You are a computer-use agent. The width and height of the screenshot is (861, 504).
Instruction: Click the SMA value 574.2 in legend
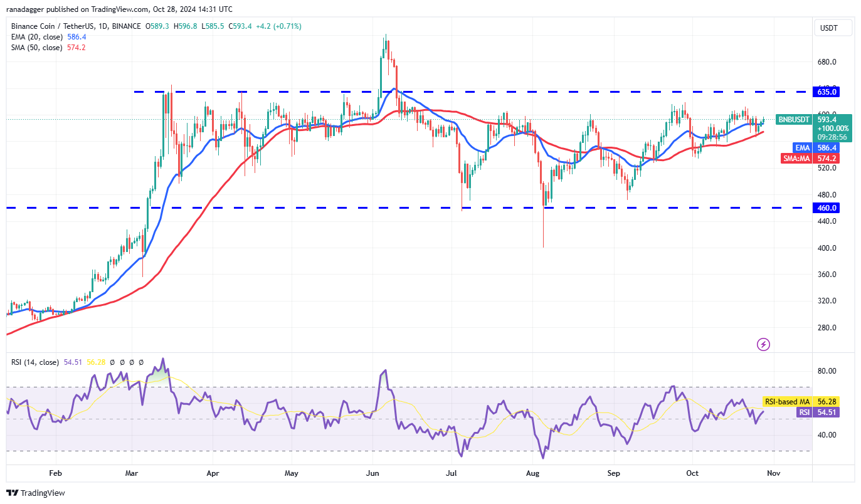tap(75, 48)
